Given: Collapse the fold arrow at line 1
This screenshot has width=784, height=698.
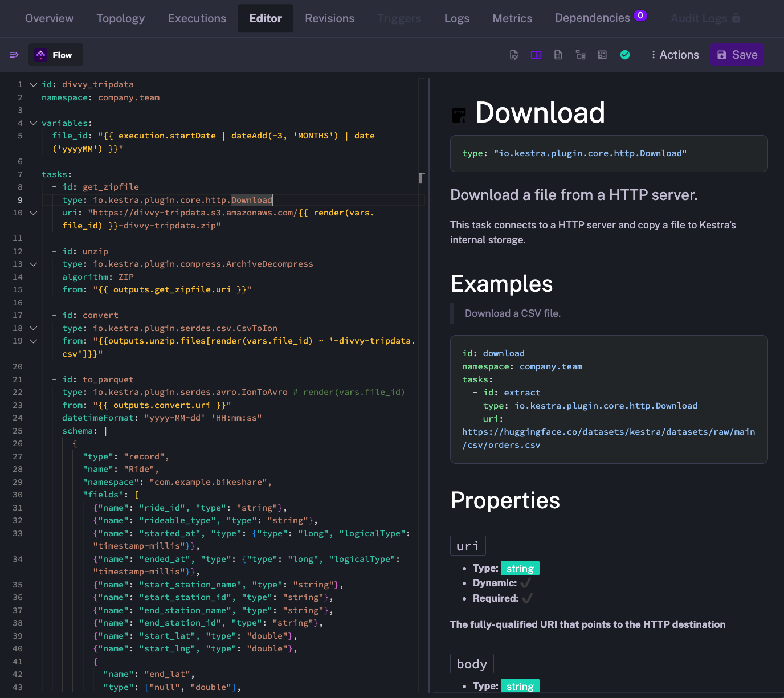Looking at the screenshot, I should [34, 84].
